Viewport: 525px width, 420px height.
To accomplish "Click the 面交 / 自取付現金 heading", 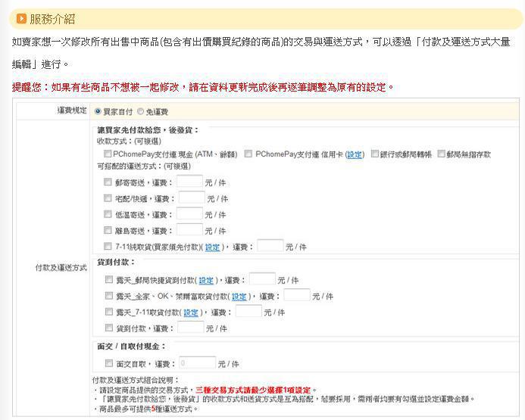I will click(x=131, y=347).
